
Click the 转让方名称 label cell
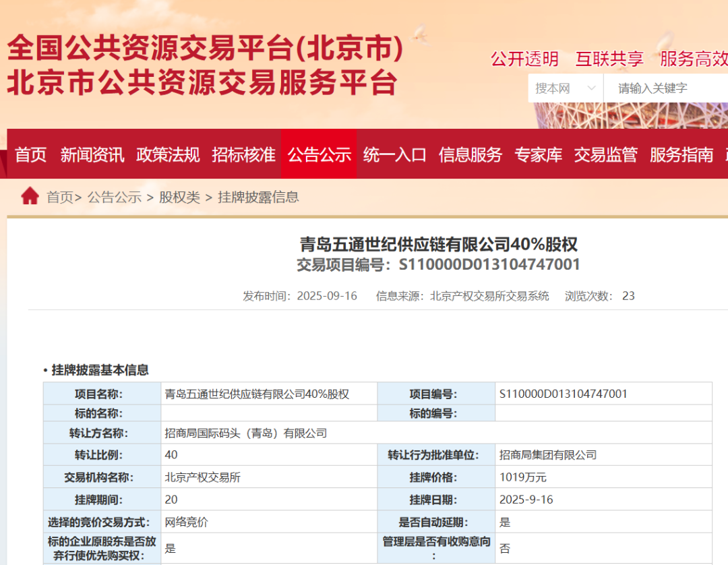click(102, 433)
